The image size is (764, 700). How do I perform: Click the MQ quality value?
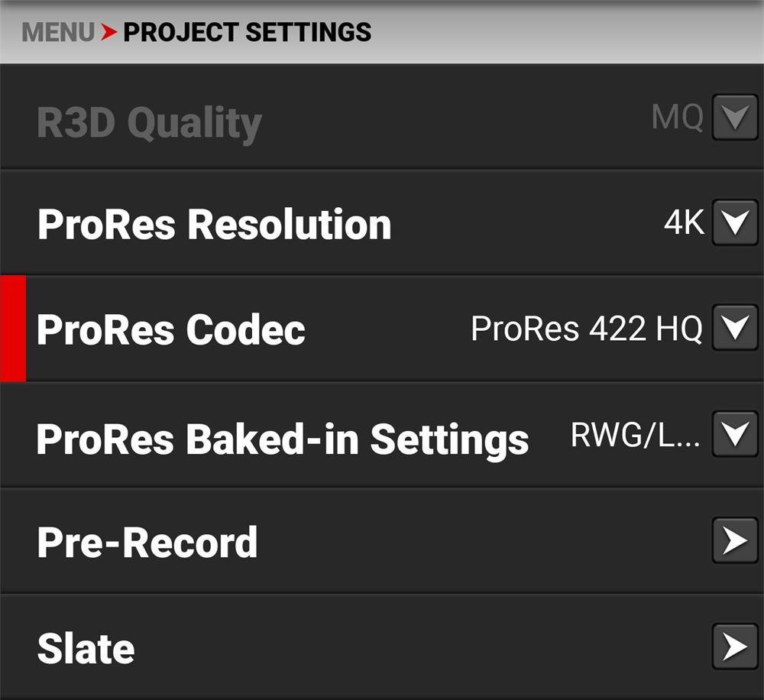tap(677, 118)
